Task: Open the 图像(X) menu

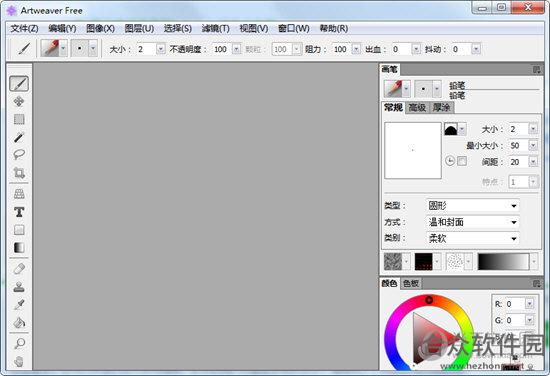Action: click(100, 28)
